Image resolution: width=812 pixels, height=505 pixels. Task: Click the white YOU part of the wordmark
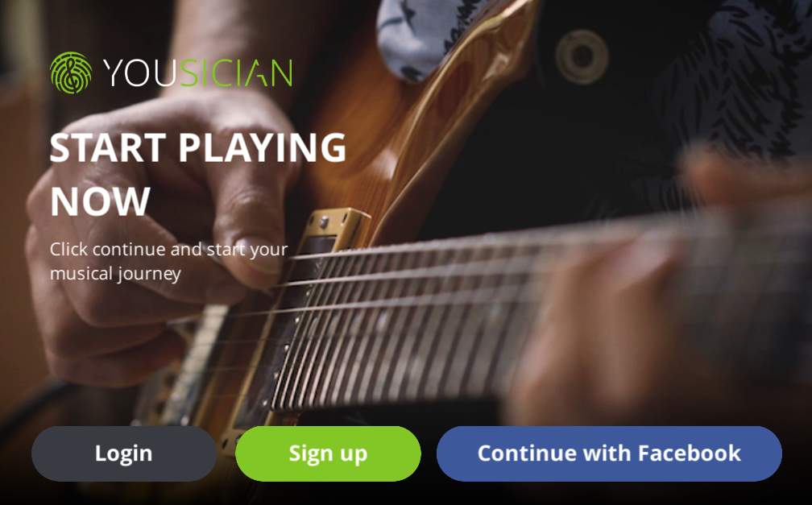[x=140, y=73]
